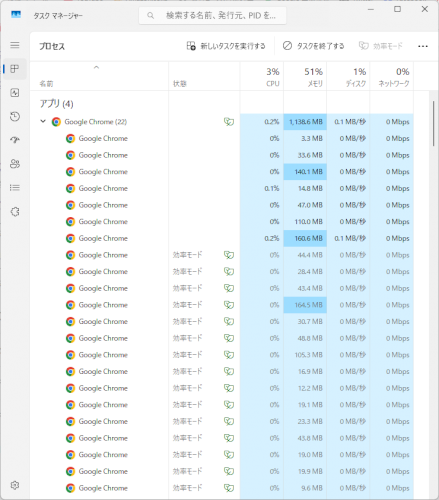This screenshot has width=439, height=500.
Task: Sort by the 名前 column header
Action: point(99,76)
